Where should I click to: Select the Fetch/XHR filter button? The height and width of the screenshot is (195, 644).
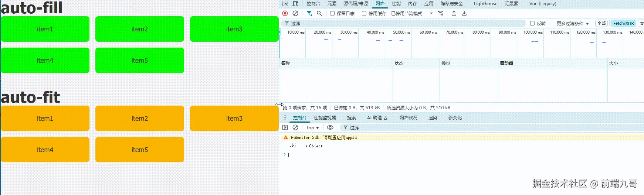coord(623,23)
